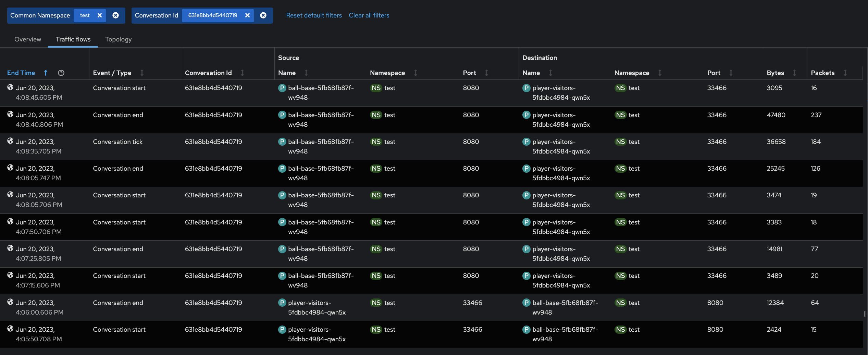Sort by End Time column arrow
The width and height of the screenshot is (868, 355).
click(x=46, y=73)
